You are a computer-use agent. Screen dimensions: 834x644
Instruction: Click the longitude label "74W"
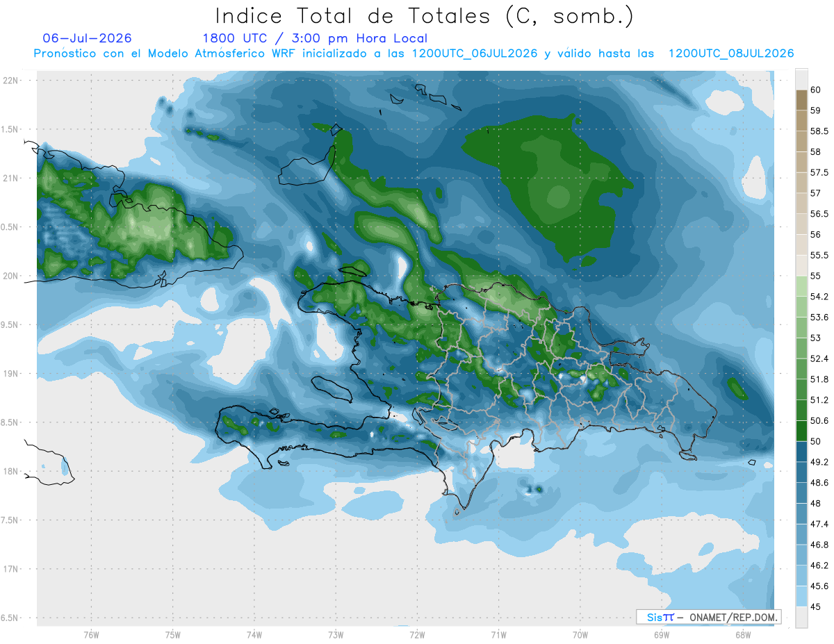pos(254,635)
